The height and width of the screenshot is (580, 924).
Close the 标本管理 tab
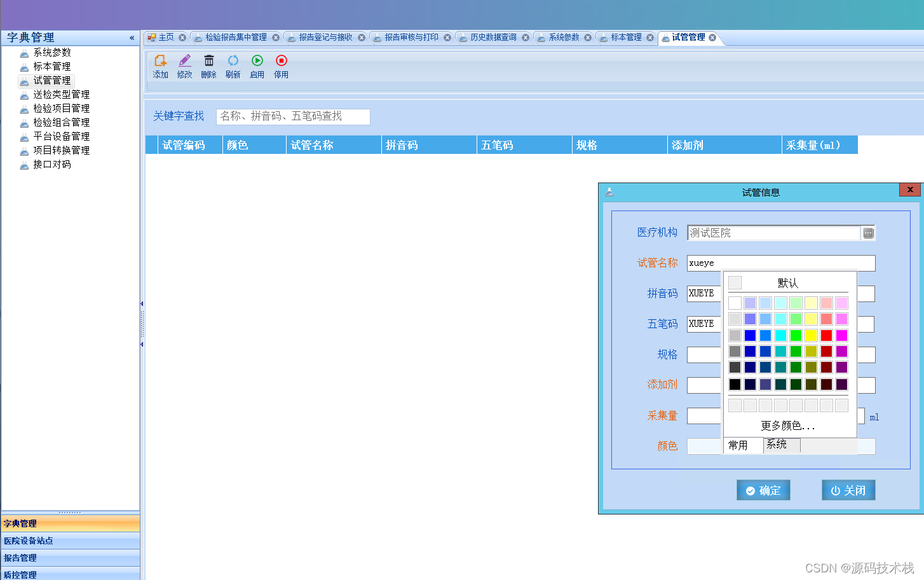click(x=650, y=38)
